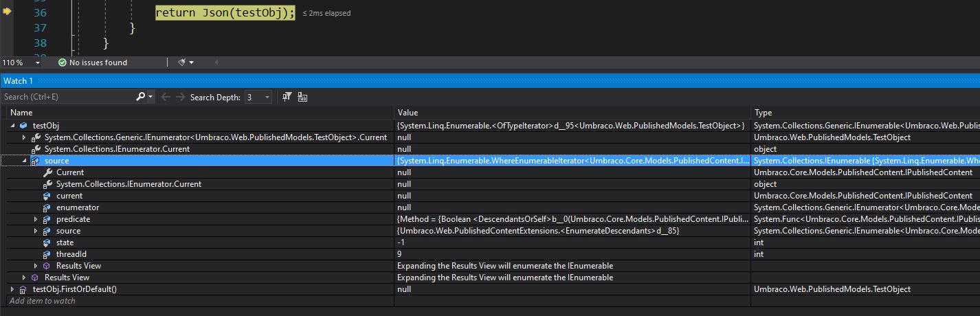Open the Search Depth combo box
The width and height of the screenshot is (980, 316).
tap(258, 97)
